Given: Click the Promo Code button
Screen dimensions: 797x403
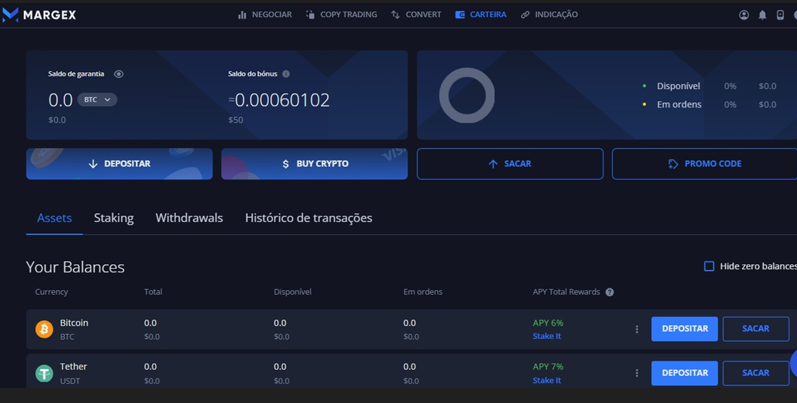Looking at the screenshot, I should [704, 164].
